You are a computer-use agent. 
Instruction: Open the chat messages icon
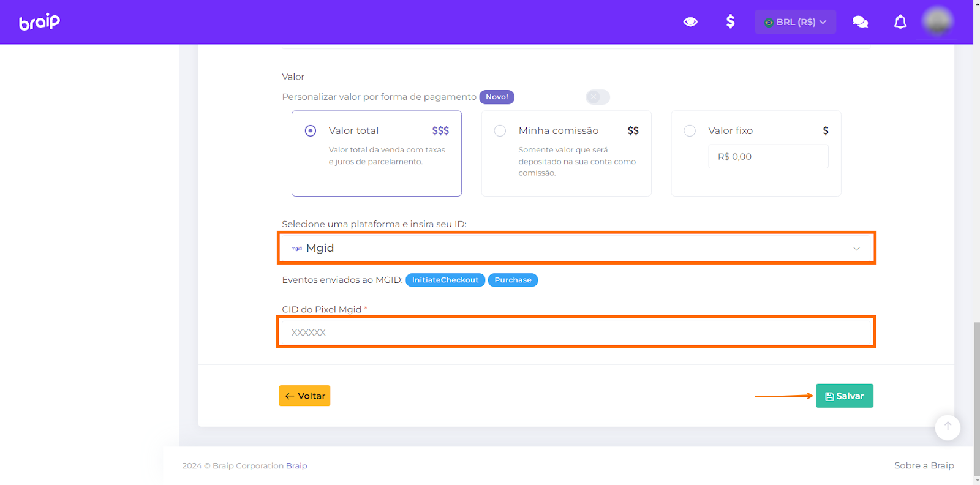tap(860, 22)
